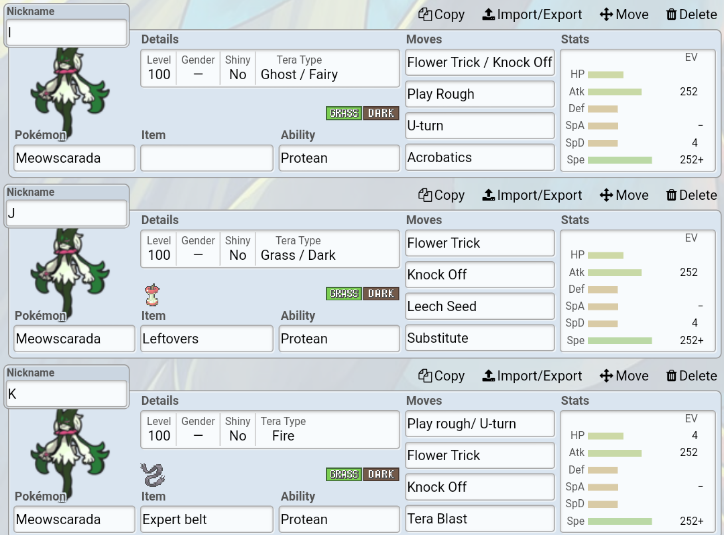Click the Knock Off move field in set K
The height and width of the screenshot is (535, 724).
coord(480,487)
